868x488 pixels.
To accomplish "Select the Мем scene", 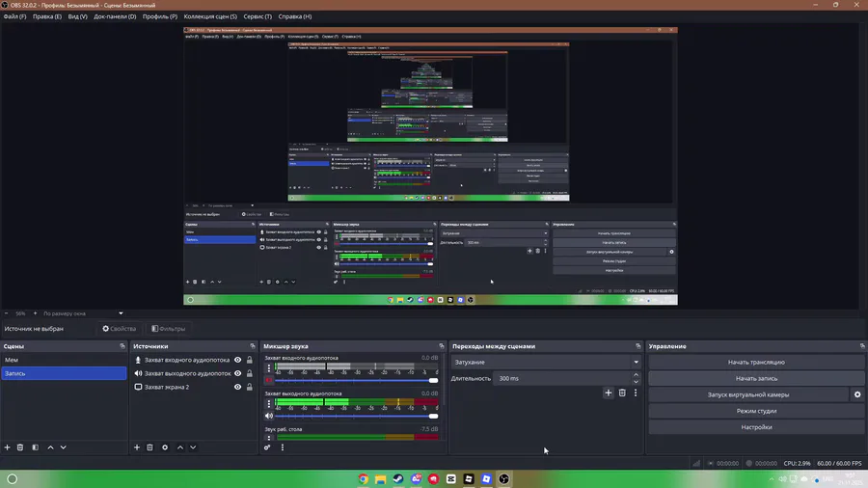I will tap(64, 360).
